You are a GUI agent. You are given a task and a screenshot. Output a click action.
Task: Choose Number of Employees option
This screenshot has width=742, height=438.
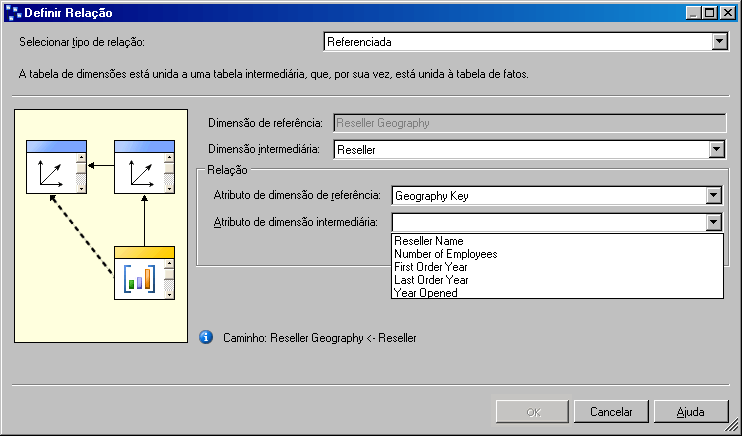pyautogui.click(x=445, y=254)
